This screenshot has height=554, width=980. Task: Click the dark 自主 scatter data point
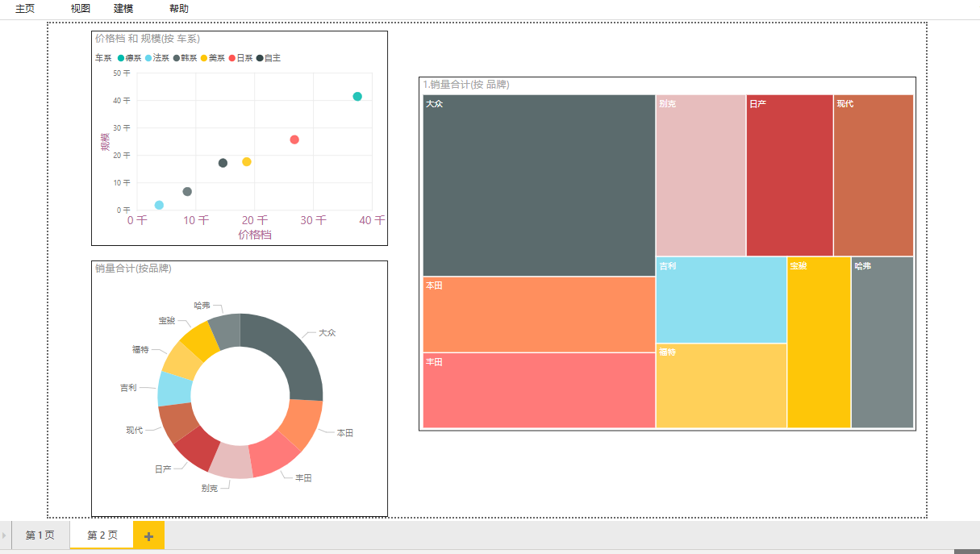(223, 163)
